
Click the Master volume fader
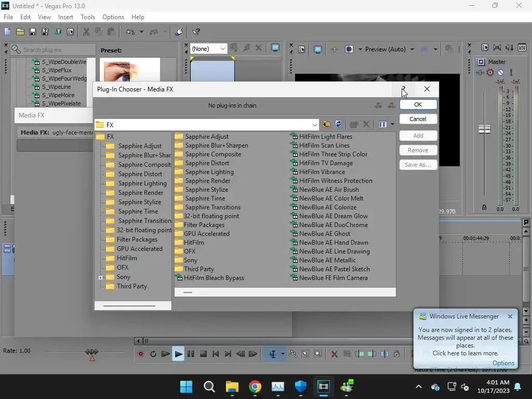coord(484,129)
